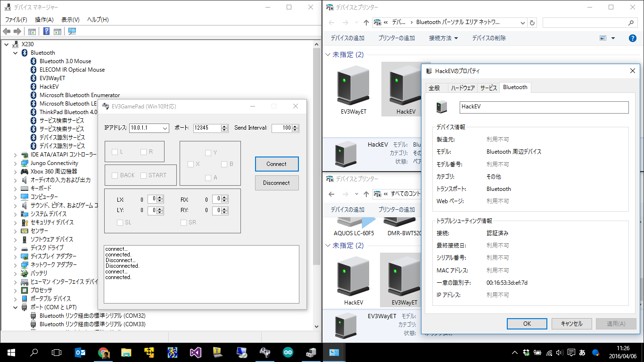Click the blue help icon in upper Devices window
Viewport: 644px width, 362px height.
633,38
